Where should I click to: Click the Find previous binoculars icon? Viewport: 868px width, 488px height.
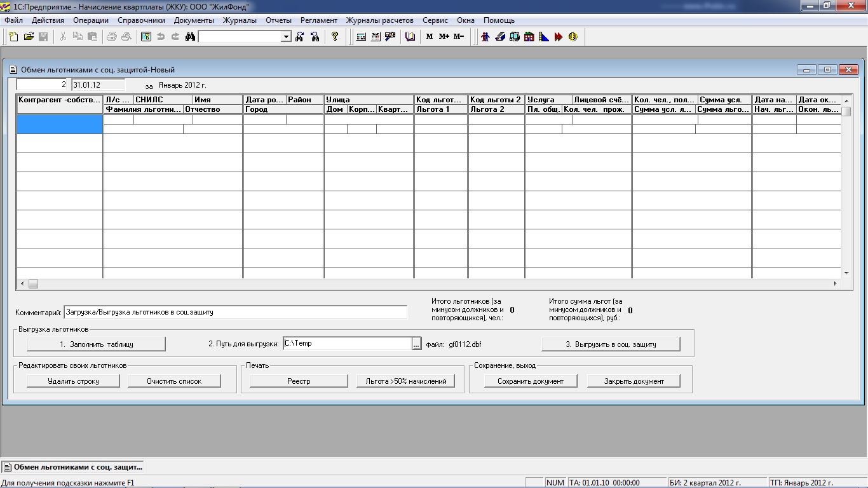[315, 37]
